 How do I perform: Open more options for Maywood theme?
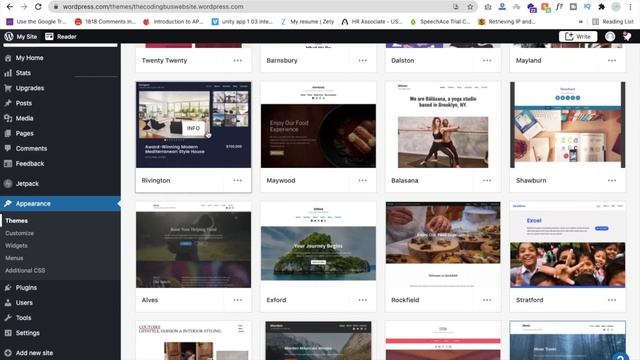click(362, 180)
